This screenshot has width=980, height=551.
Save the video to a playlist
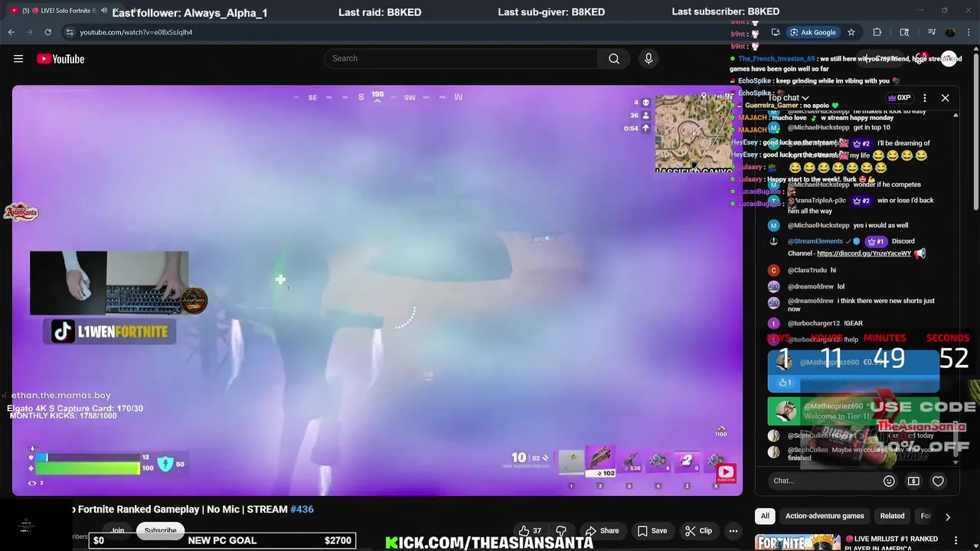click(x=652, y=530)
